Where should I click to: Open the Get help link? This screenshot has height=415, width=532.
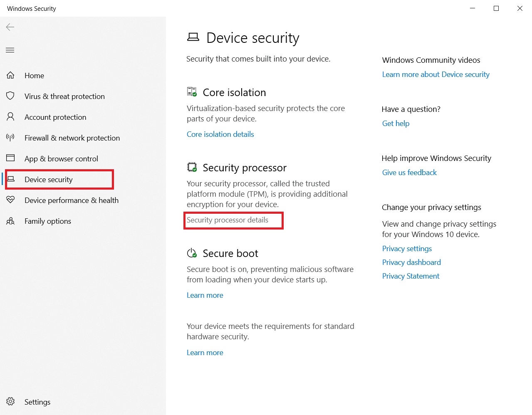[x=396, y=124]
